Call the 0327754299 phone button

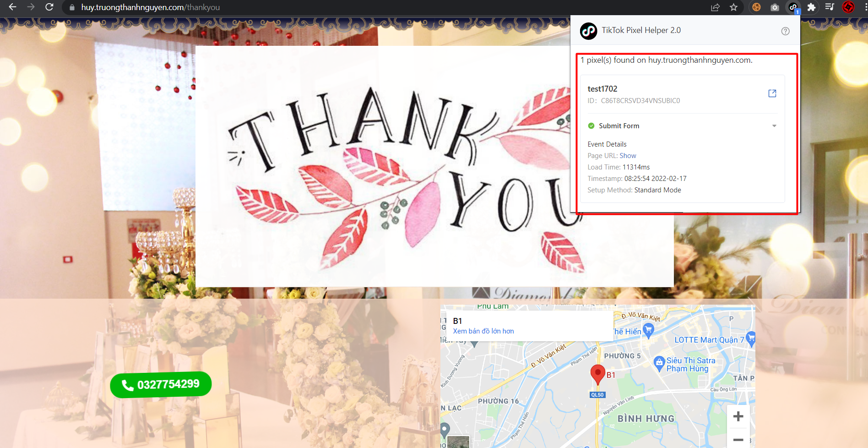161,384
